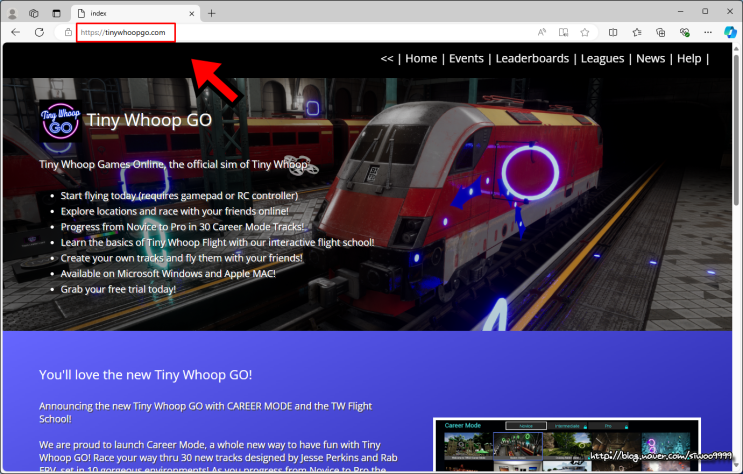Launch the Copilot sidebar icon
743x474 pixels.
coord(730,32)
